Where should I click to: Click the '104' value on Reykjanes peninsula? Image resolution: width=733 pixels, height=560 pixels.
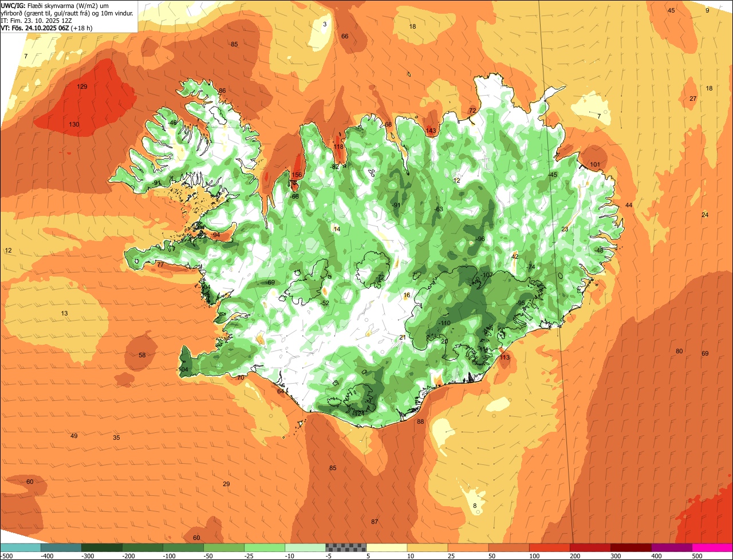(183, 370)
